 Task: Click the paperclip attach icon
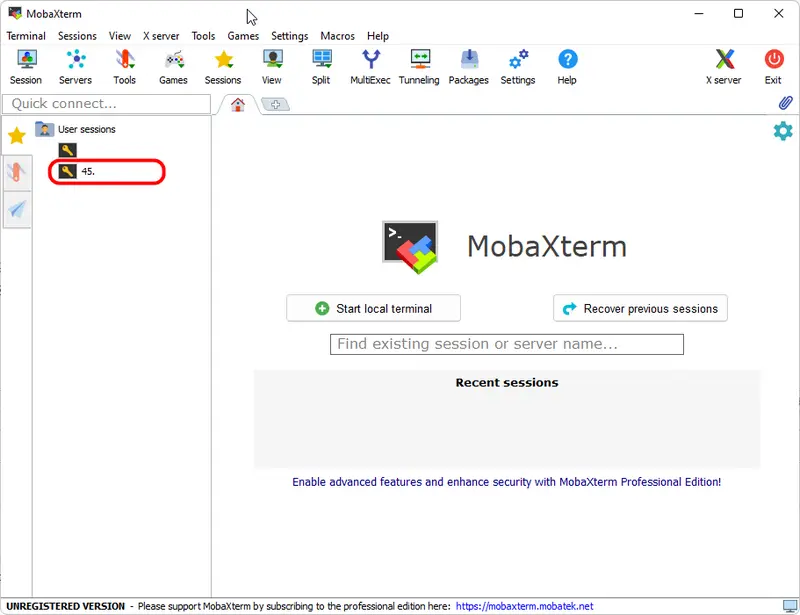click(x=785, y=103)
